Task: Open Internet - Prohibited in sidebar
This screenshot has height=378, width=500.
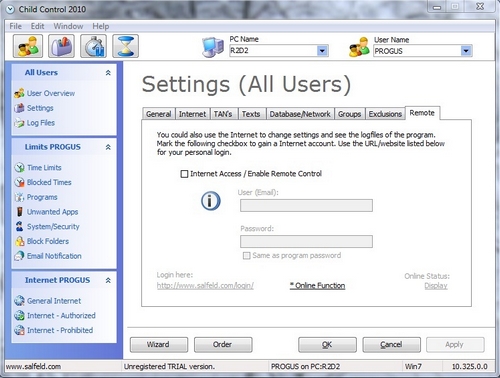Action: (60, 330)
